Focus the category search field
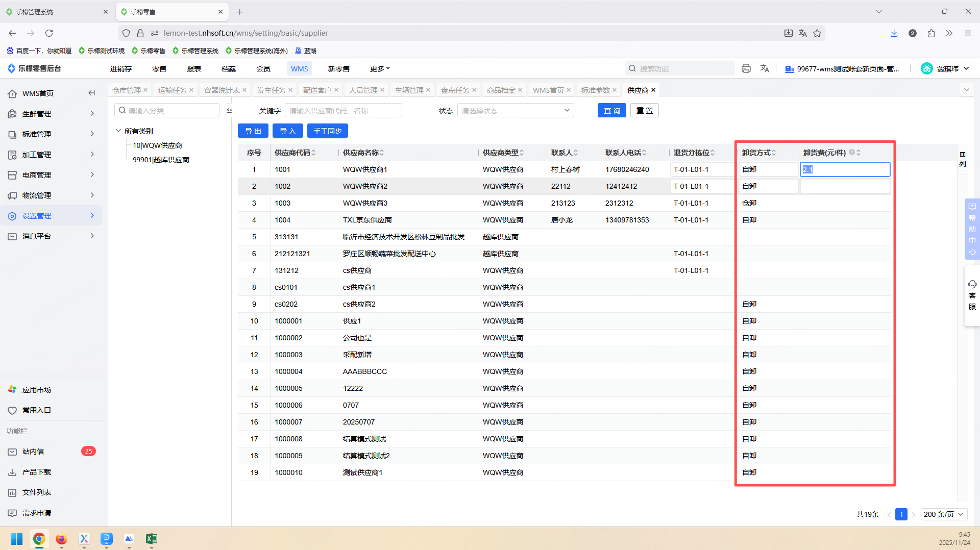980x550 pixels. [167, 111]
